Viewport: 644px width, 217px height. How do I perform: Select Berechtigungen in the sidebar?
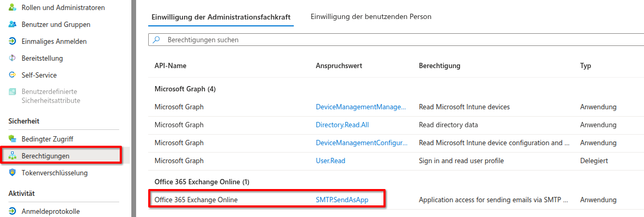tap(45, 156)
